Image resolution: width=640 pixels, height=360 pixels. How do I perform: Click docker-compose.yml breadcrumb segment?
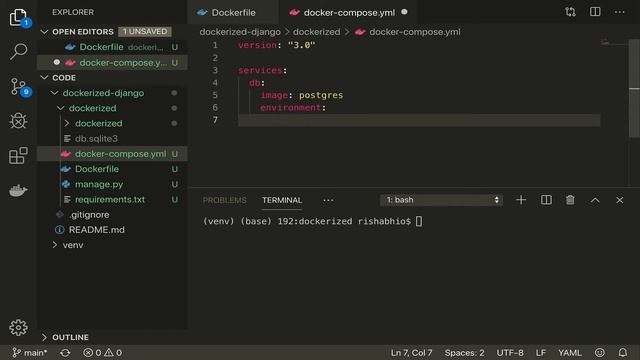point(415,32)
